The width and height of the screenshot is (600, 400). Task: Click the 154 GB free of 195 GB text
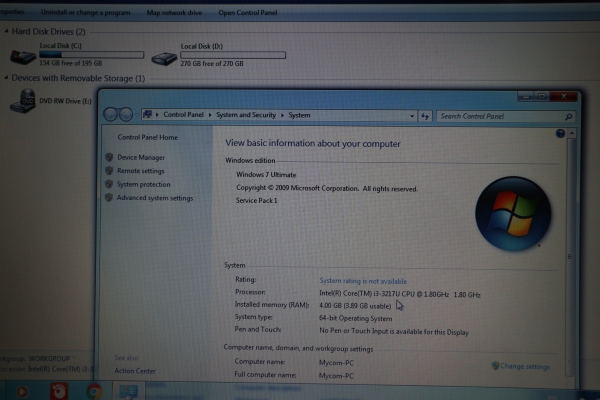click(71, 63)
